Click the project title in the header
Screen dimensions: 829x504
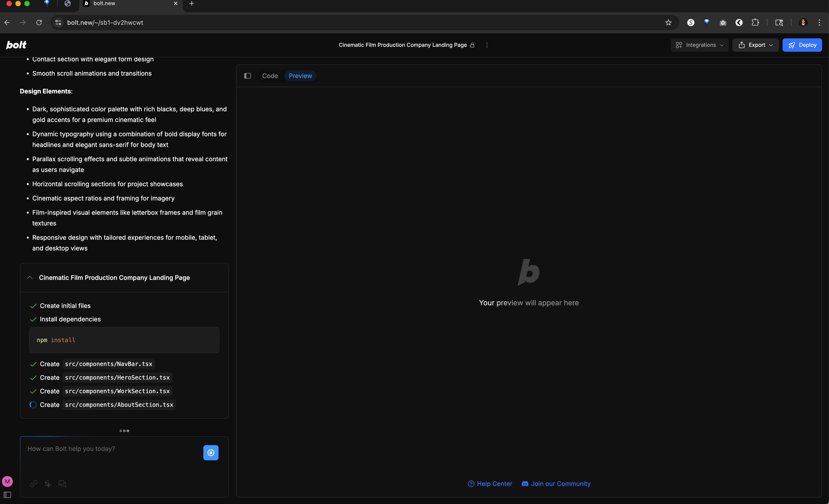click(x=402, y=45)
